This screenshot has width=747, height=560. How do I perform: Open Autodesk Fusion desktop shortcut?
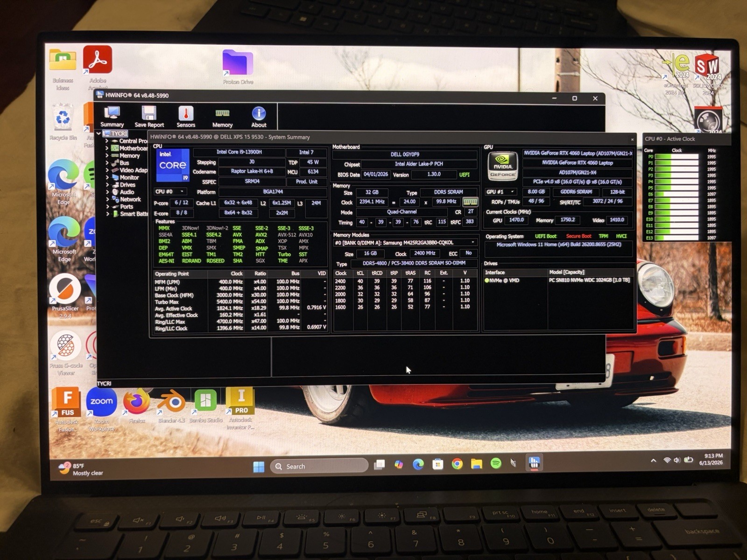(67, 410)
